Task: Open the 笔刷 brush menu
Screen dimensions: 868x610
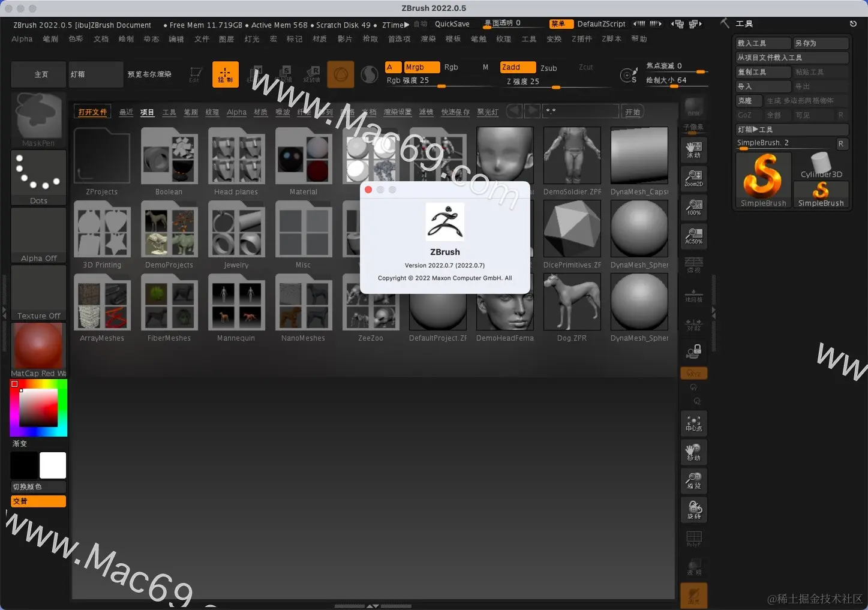Action: tap(50, 39)
